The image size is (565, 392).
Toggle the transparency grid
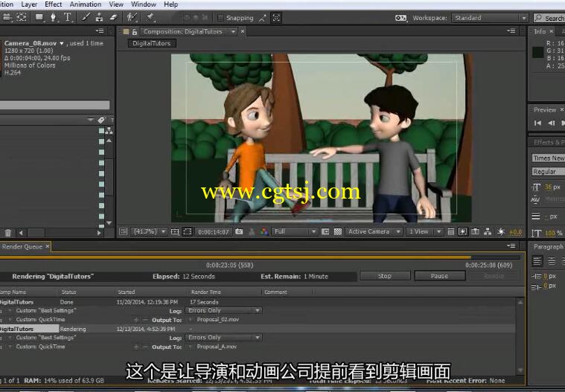coord(338,231)
